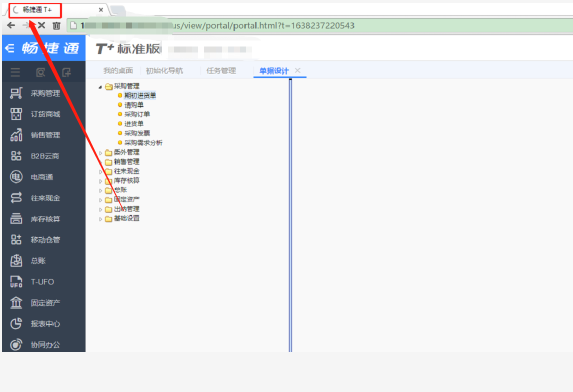Select 采购发票 in the tree
This screenshot has height=392, width=573.
click(137, 133)
